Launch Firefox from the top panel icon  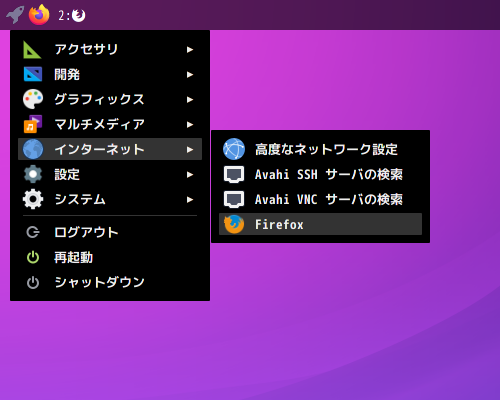click(x=39, y=15)
